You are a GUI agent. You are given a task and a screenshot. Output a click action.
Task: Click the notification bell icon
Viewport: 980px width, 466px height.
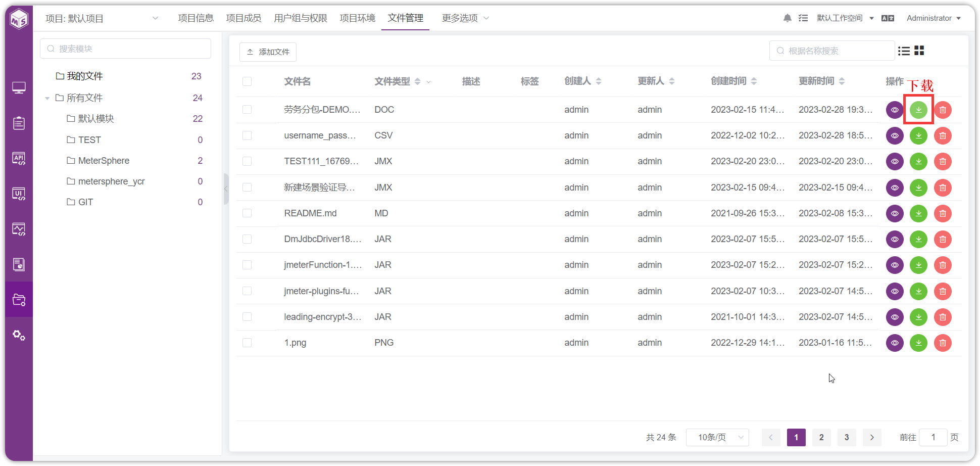pos(787,18)
